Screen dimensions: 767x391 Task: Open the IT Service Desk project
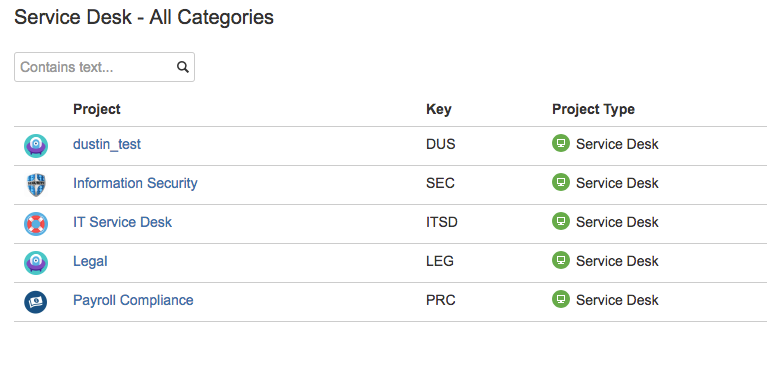(122, 222)
